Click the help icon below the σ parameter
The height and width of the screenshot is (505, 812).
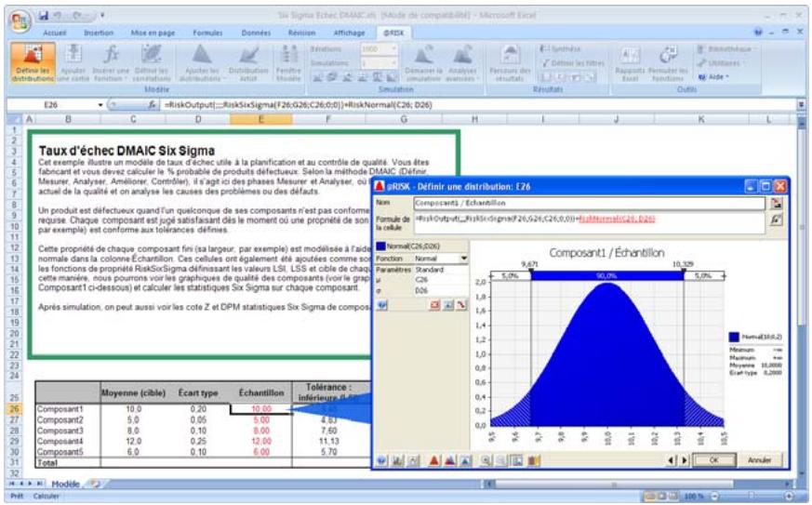(x=381, y=306)
